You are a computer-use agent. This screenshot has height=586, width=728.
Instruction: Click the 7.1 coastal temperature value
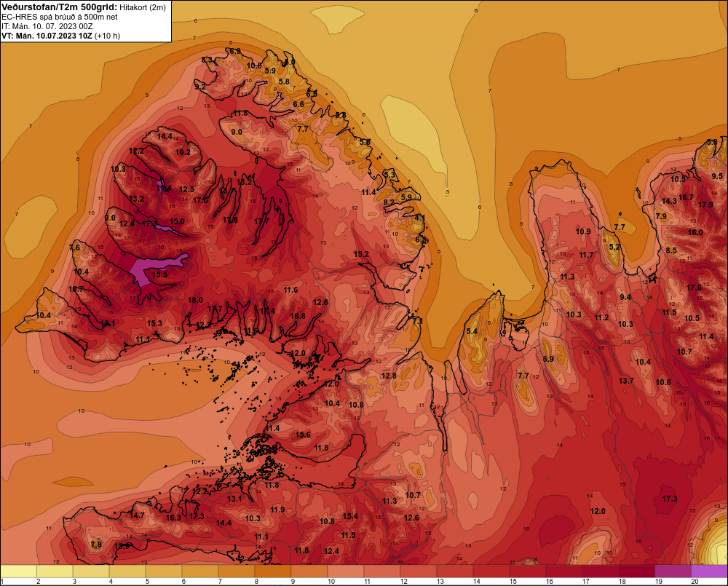click(x=417, y=321)
